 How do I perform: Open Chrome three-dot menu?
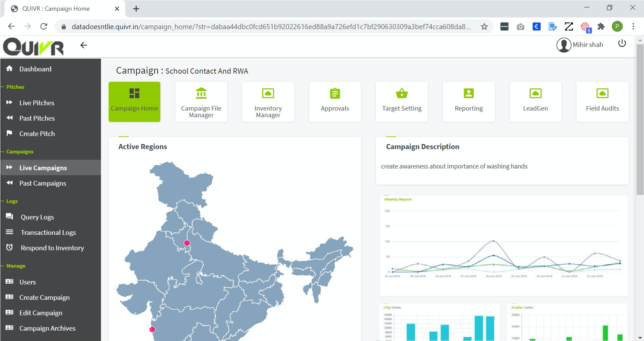tap(633, 26)
